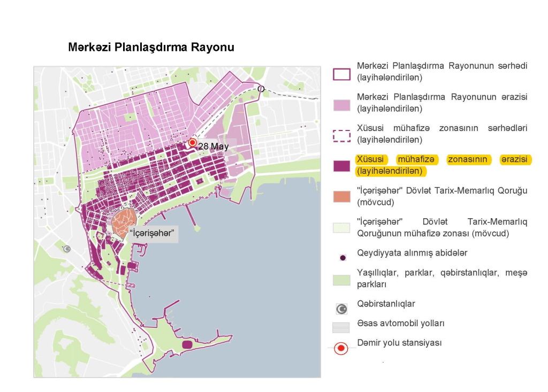Click the light pink legend swatch

(341, 105)
